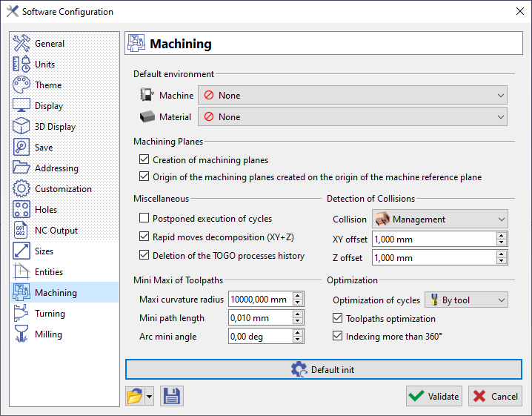Open the Customization gear icon
The height and width of the screenshot is (416, 532).
click(x=21, y=189)
